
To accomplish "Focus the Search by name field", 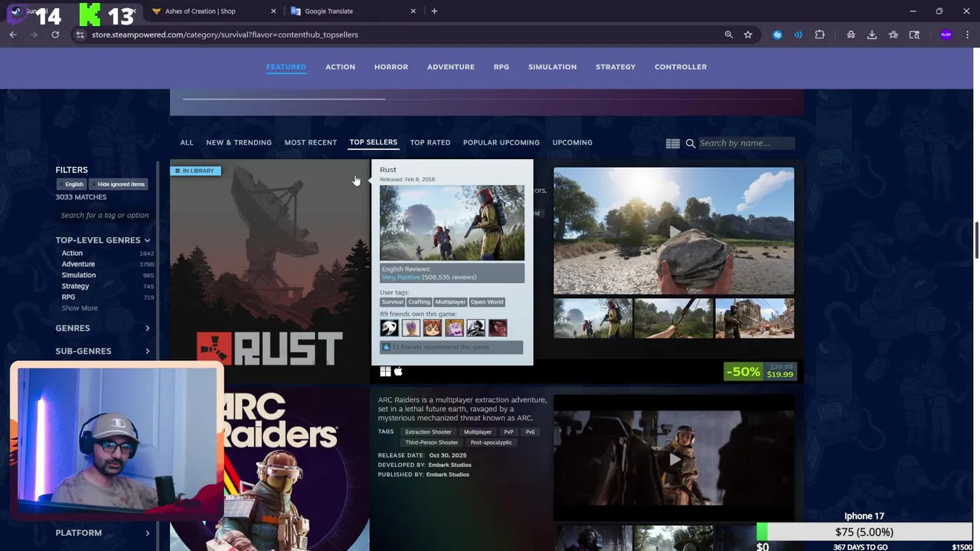I will [x=745, y=143].
